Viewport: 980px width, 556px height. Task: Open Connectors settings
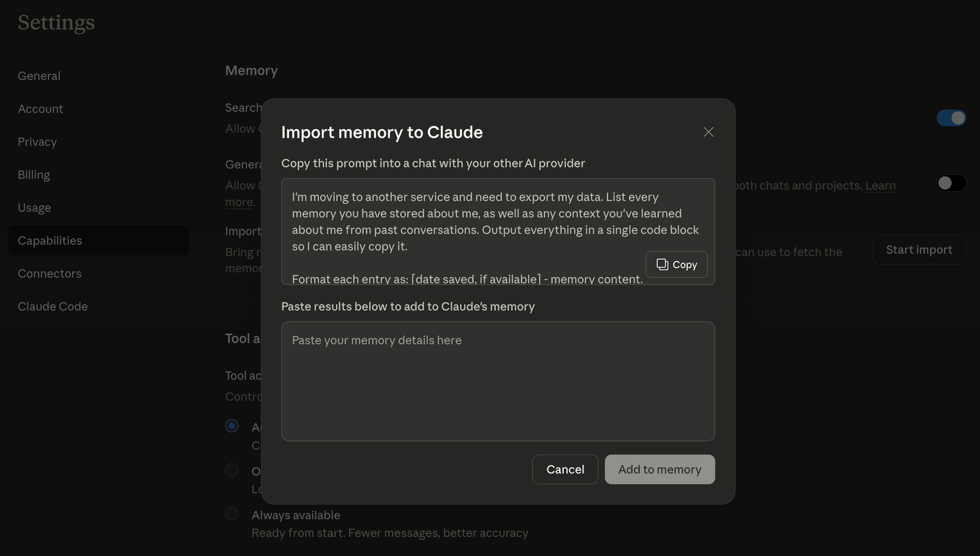pyautogui.click(x=49, y=273)
